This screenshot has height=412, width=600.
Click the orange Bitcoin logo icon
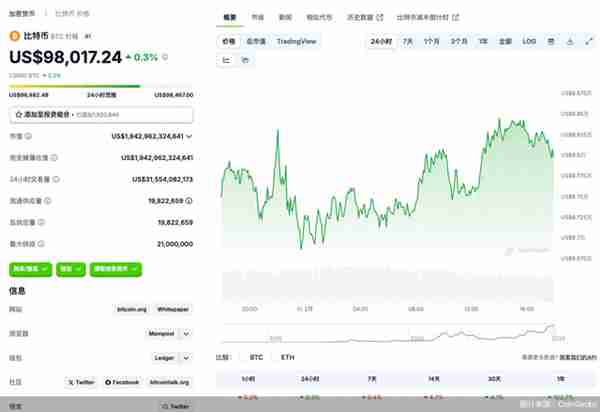[15, 36]
